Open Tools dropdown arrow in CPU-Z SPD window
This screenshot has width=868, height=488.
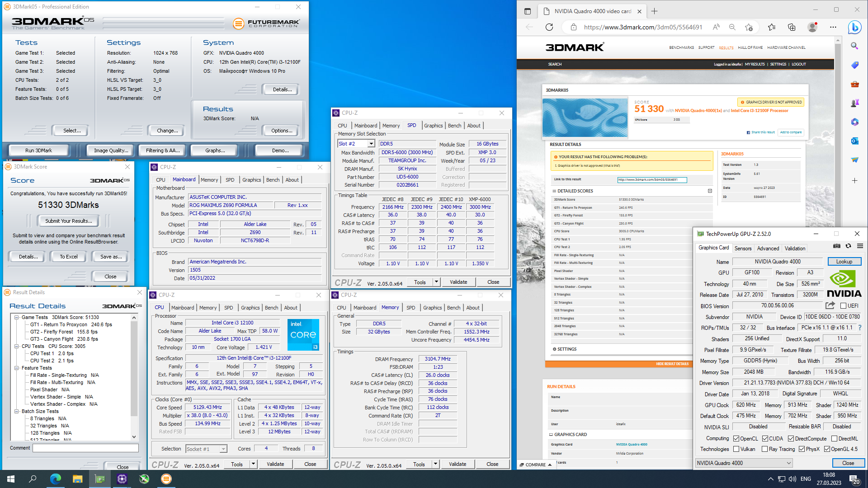[436, 282]
